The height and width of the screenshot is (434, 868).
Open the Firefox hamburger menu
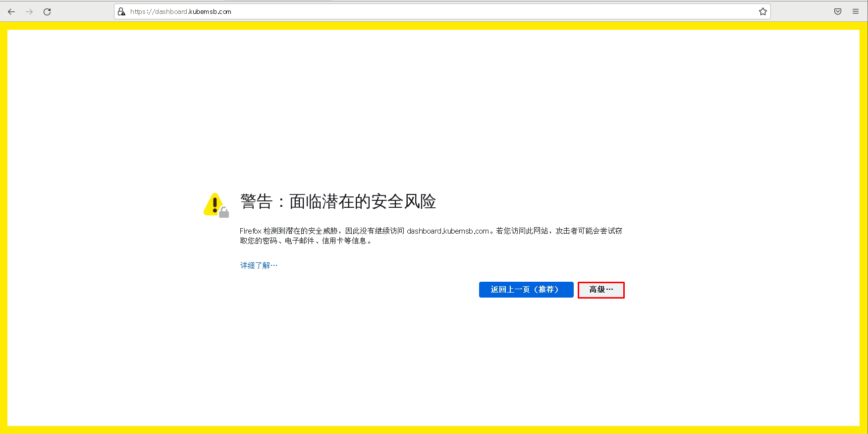[856, 11]
